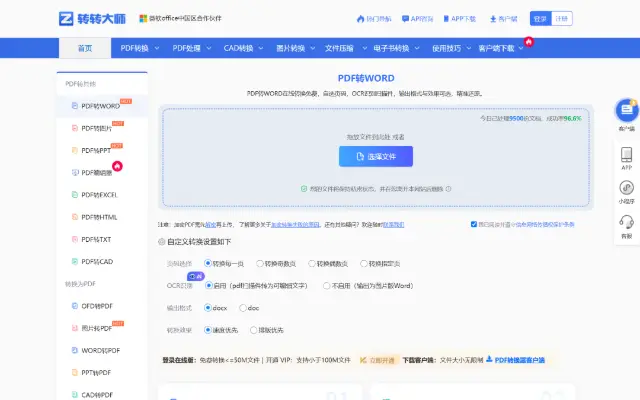Click the download icon beside PDF转换器客户端
The image size is (640, 400).
[489, 359]
